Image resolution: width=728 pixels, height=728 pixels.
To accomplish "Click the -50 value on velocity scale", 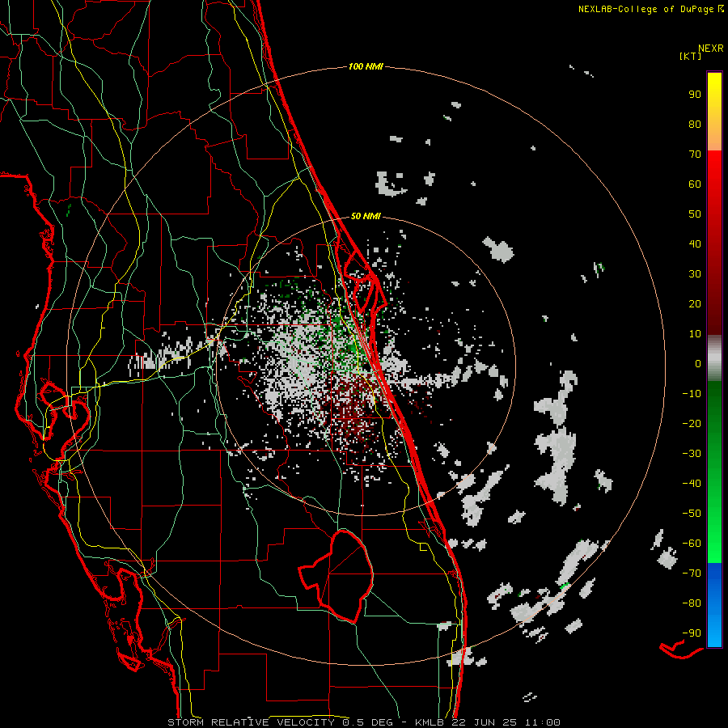I will tap(692, 514).
